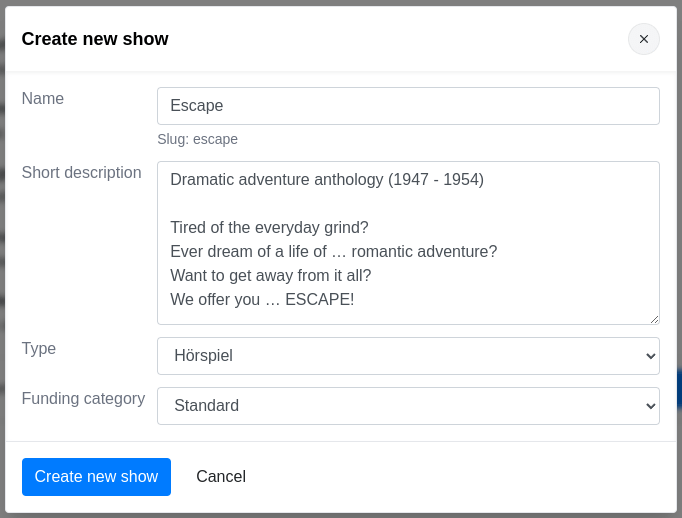Click the dialog heading Create new show

point(95,39)
